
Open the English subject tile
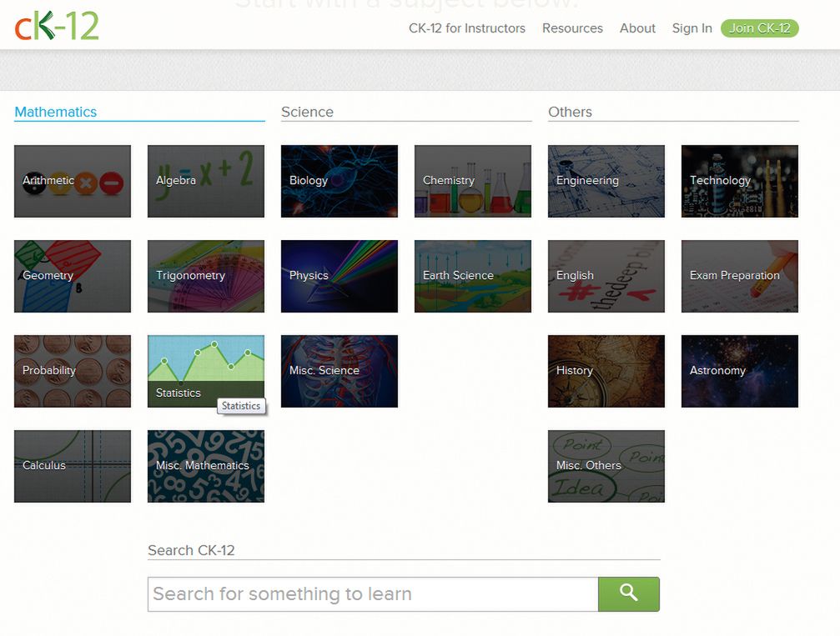coord(606,276)
